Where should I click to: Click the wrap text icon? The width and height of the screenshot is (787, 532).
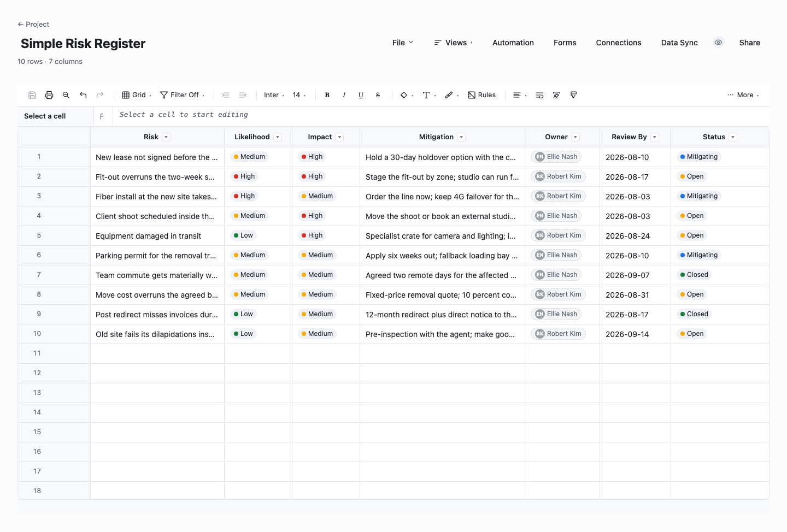[539, 95]
